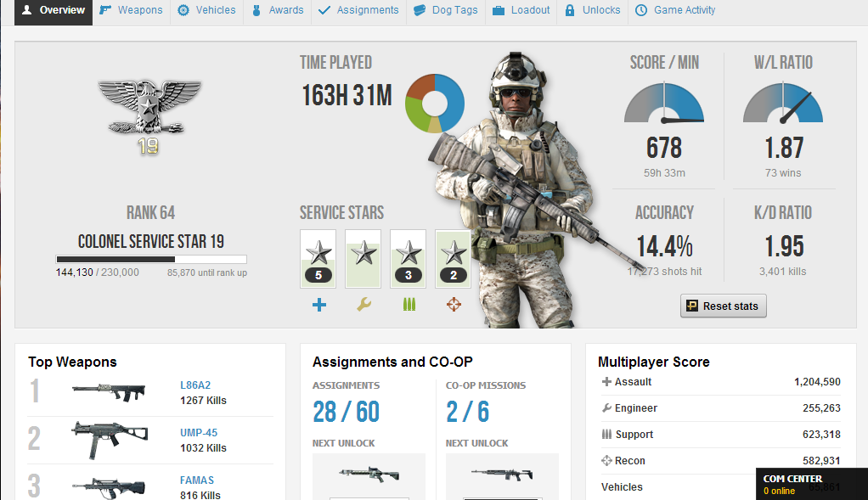The image size is (868, 500).
Task: Open the Game Activity tab
Action: pos(675,10)
